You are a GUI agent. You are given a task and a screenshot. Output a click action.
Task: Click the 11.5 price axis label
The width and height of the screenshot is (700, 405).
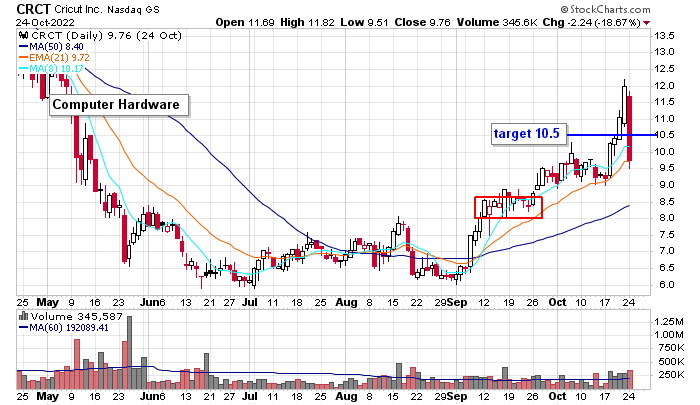[x=664, y=102]
